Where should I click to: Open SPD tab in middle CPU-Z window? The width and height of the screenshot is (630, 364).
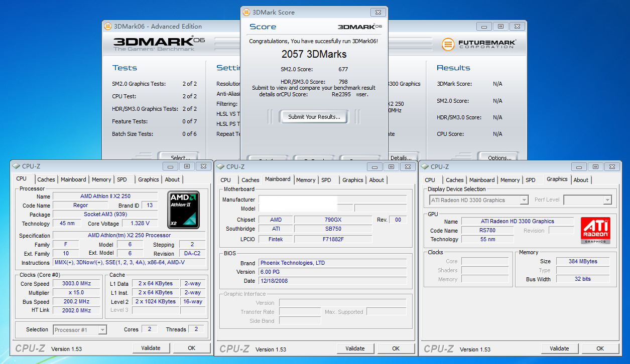click(x=326, y=180)
